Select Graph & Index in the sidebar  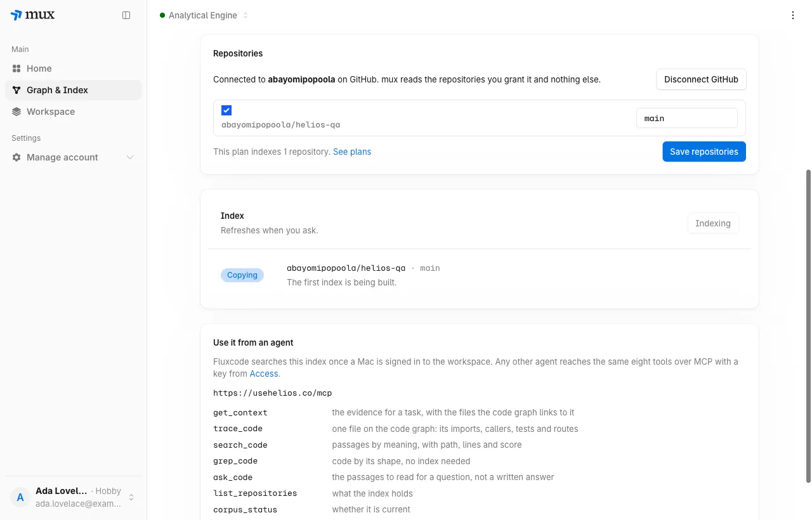[x=74, y=90]
